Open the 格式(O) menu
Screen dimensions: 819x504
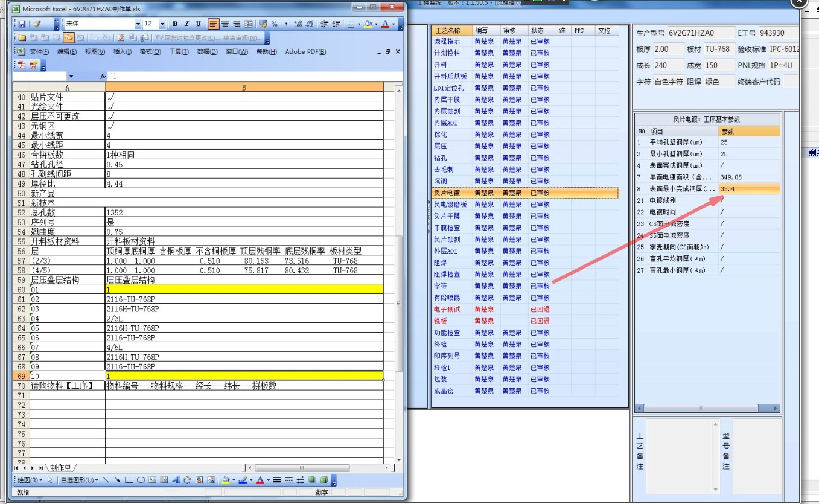(x=150, y=52)
